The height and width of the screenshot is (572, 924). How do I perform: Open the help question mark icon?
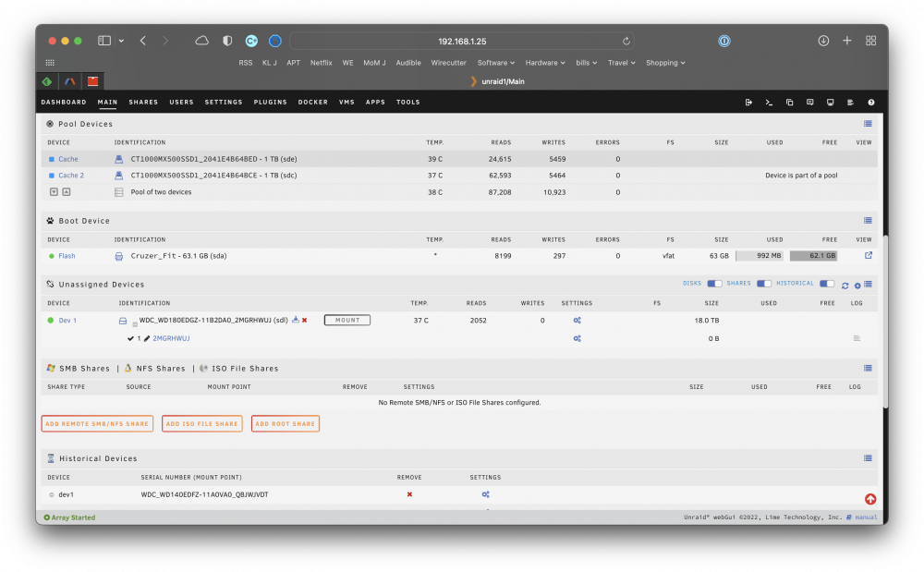[x=871, y=103]
